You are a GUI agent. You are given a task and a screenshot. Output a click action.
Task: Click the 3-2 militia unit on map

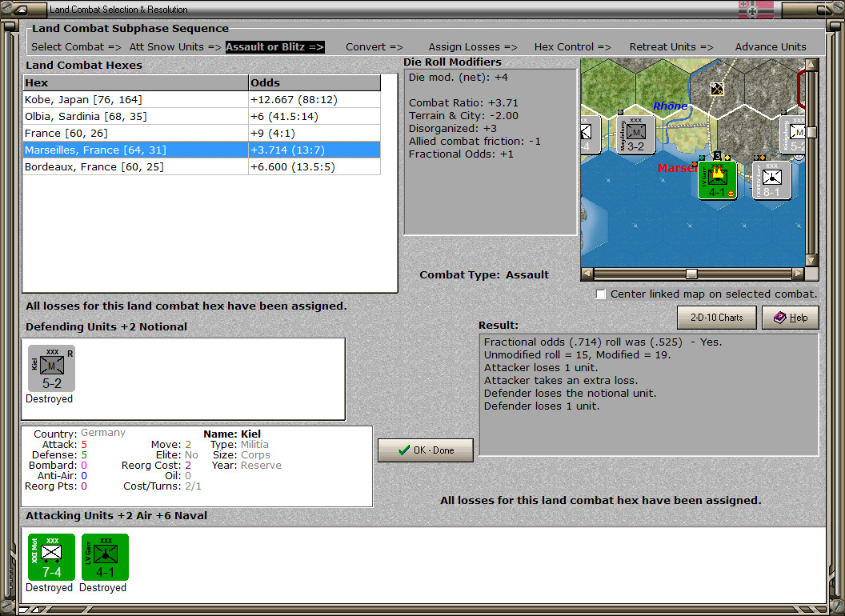(x=635, y=134)
